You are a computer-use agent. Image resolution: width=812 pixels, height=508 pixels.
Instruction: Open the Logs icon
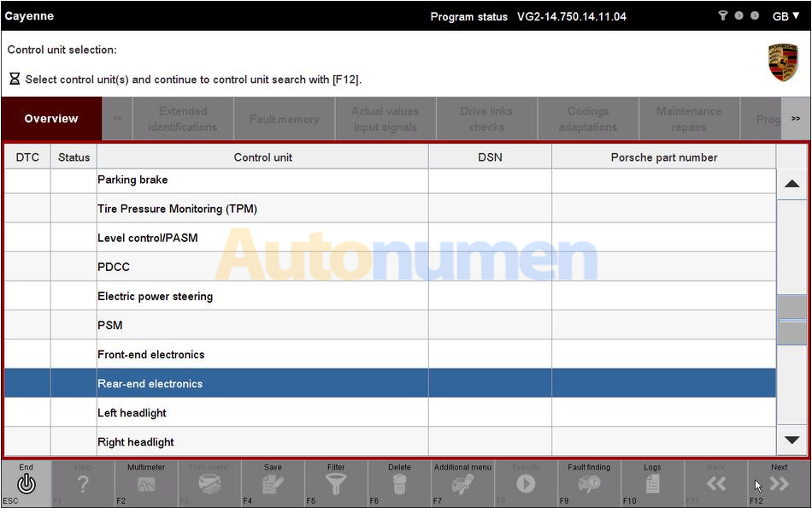[x=652, y=484]
